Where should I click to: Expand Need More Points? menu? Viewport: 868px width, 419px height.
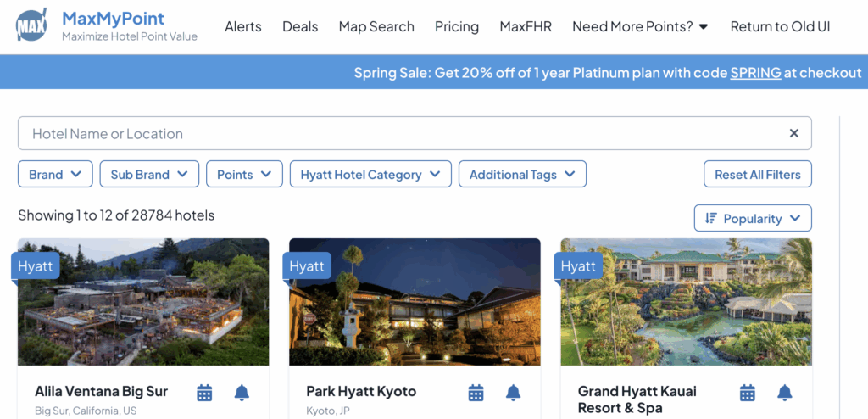(x=640, y=26)
